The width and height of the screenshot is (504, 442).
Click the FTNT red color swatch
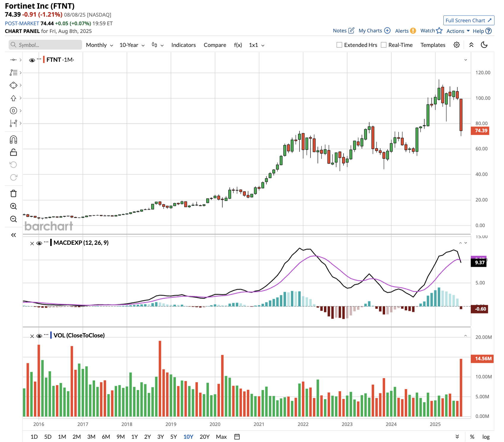tap(44, 60)
